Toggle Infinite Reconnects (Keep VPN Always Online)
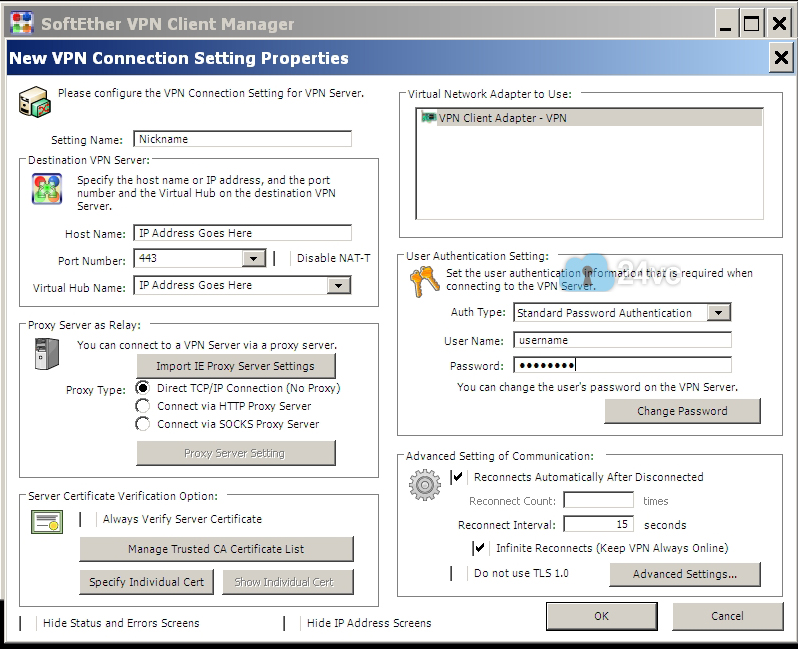The image size is (798, 649). [480, 548]
